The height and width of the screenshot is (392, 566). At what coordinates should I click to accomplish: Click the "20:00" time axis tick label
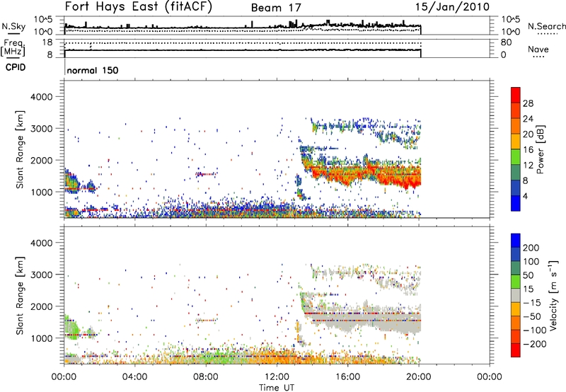(419, 377)
